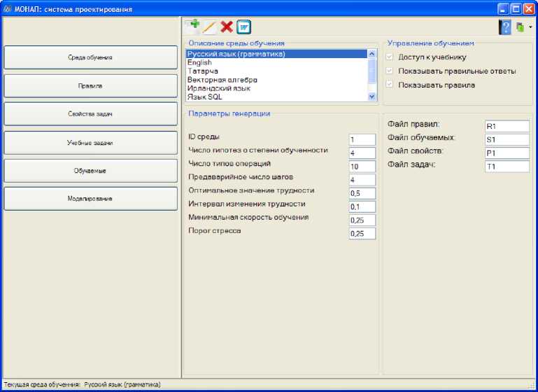Select Татарча in the environment list
This screenshot has width=538, height=392.
tap(276, 71)
